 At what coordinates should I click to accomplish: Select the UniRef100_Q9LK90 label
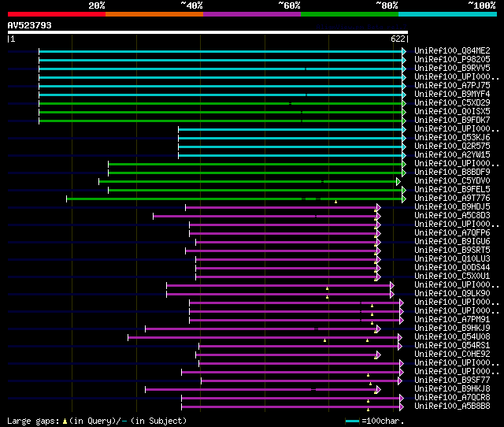click(452, 294)
